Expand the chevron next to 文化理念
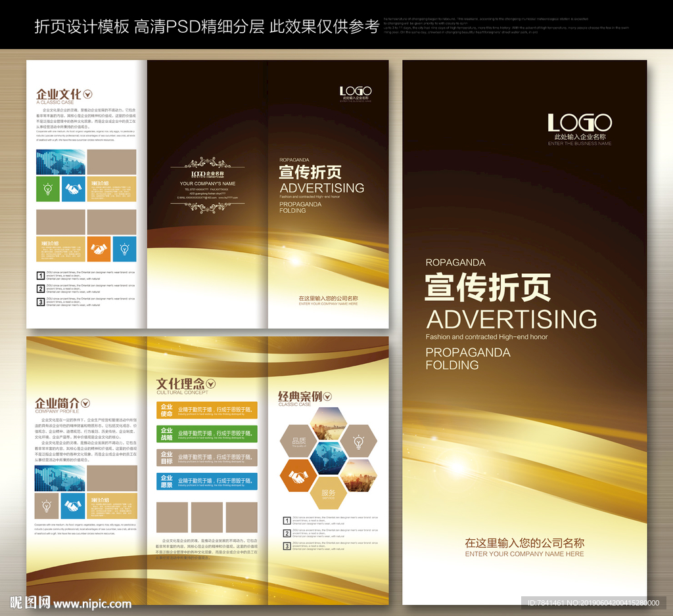This screenshot has width=673, height=616. [x=211, y=384]
